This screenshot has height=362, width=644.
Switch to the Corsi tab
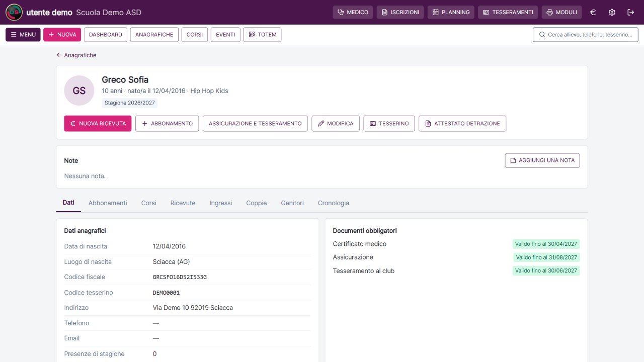[x=149, y=203]
